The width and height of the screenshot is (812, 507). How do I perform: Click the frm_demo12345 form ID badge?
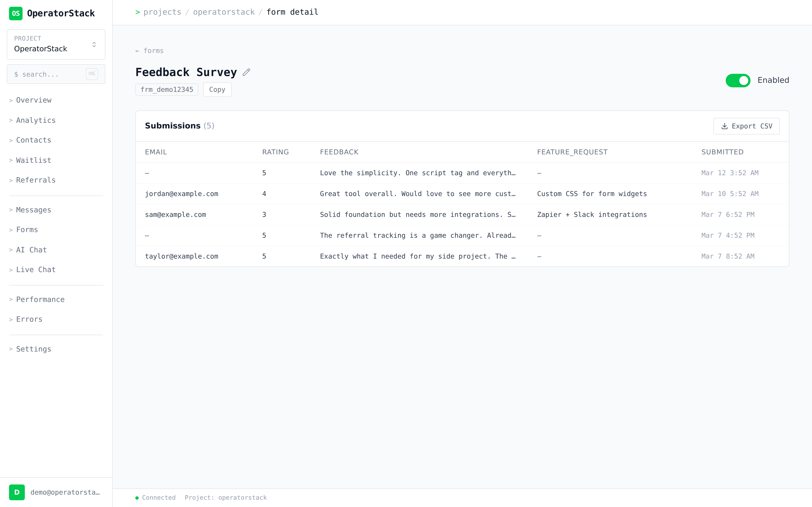[167, 90]
